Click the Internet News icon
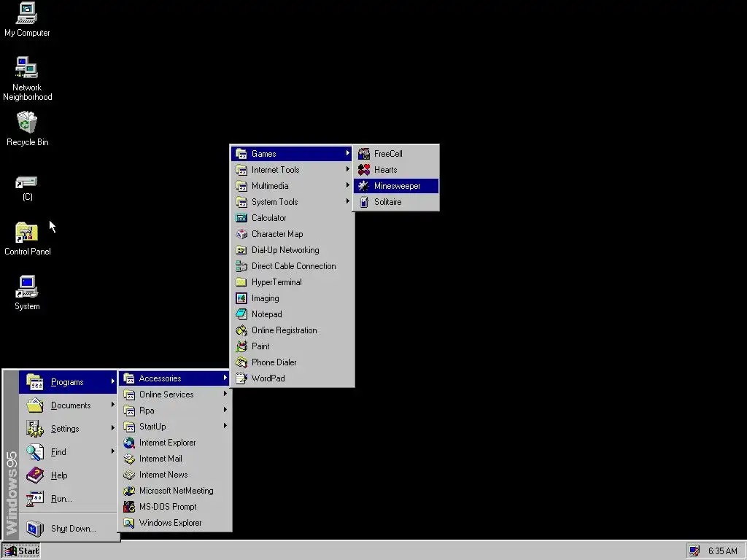This screenshot has width=747, height=560. coord(129,475)
